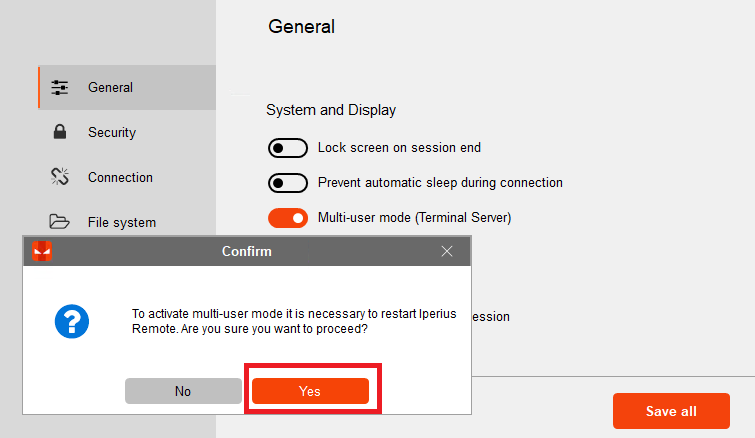
Task: Click the Multi-user mode (Terminal Server) label
Action: [x=415, y=218]
